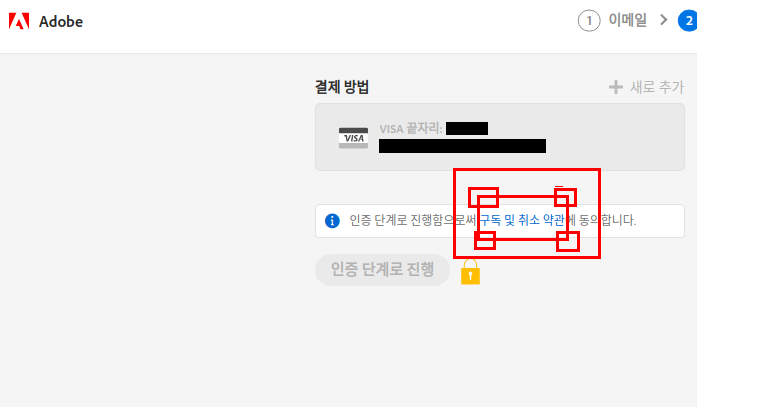The image size is (775, 407).
Task: Click the top-left small red handle square
Action: coord(483,197)
